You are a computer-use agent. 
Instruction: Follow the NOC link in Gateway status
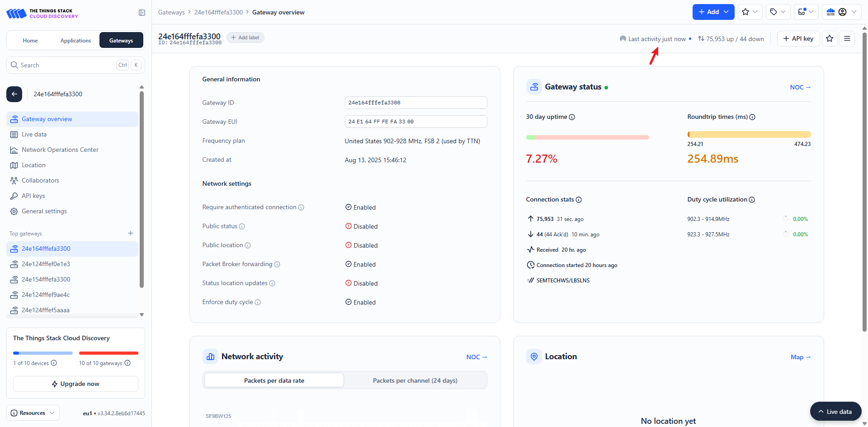(x=800, y=87)
